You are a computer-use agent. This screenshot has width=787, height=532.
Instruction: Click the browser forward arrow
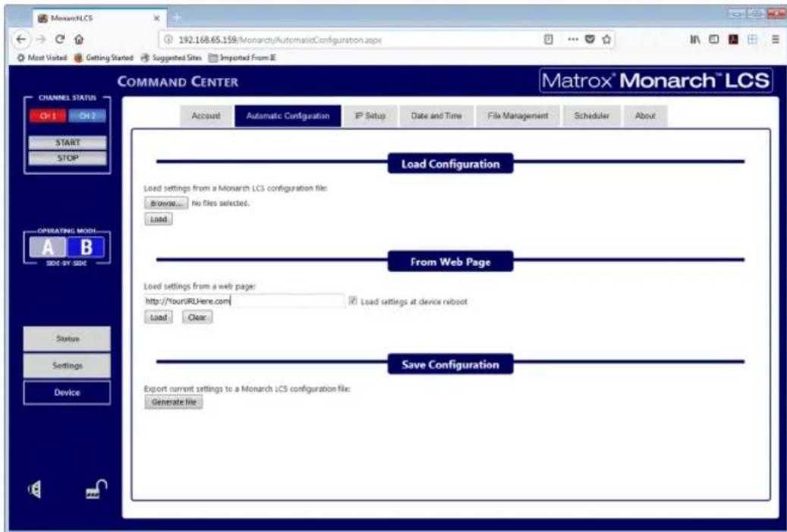coord(41,39)
